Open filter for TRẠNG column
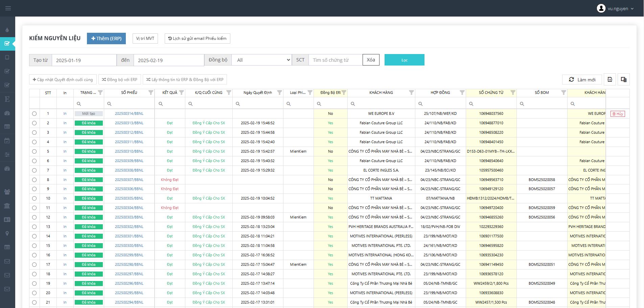The width and height of the screenshot is (644, 308). pos(100,93)
